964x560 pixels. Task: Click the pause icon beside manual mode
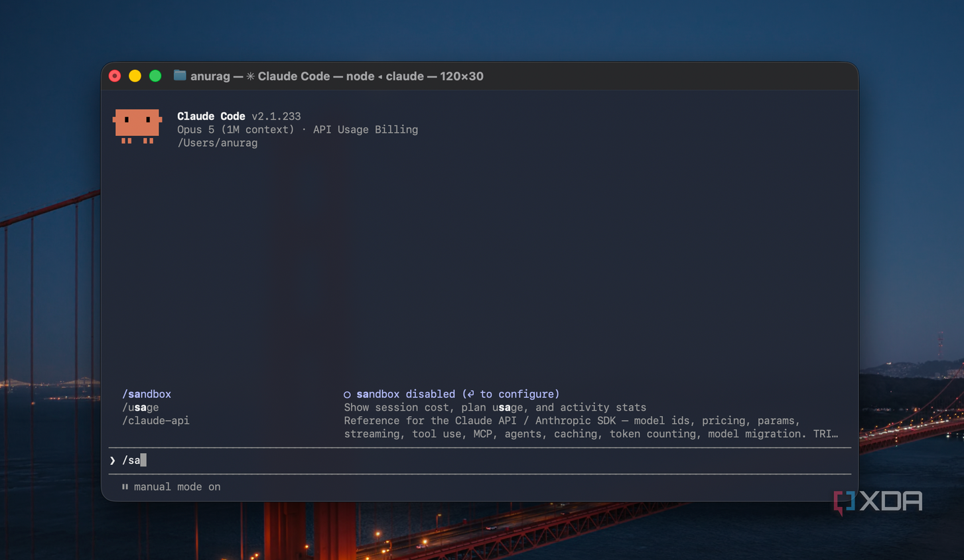pos(125,487)
